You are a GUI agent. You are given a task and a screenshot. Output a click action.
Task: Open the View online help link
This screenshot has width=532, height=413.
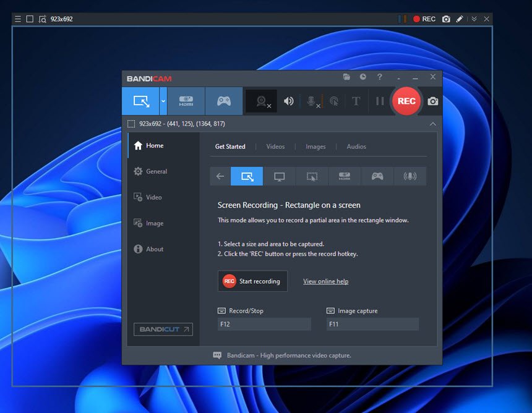(x=326, y=281)
